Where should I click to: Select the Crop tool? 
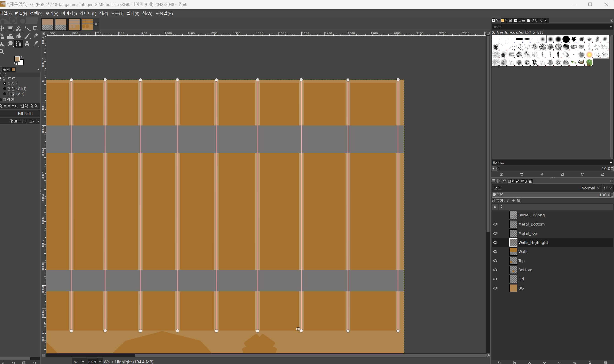pos(35,29)
